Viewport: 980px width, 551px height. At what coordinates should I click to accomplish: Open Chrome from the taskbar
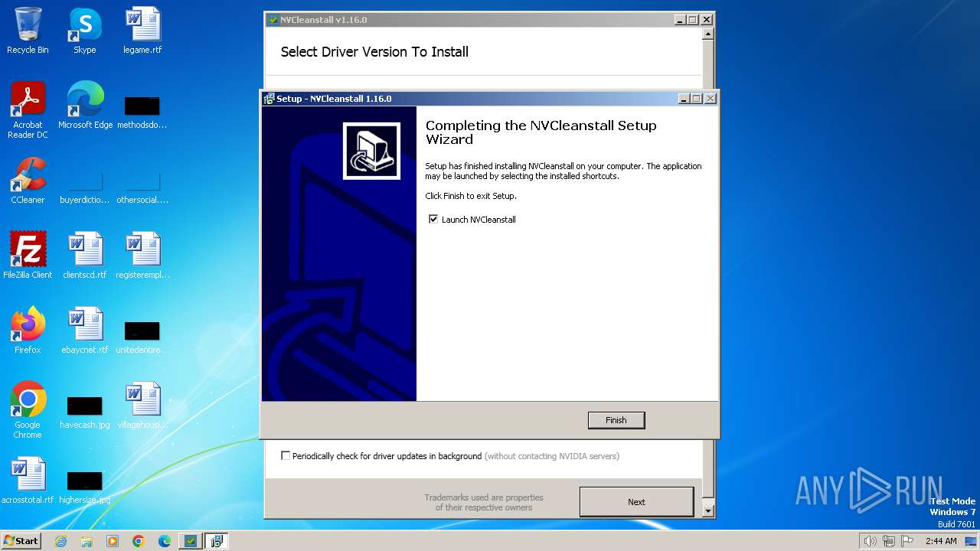point(139,541)
